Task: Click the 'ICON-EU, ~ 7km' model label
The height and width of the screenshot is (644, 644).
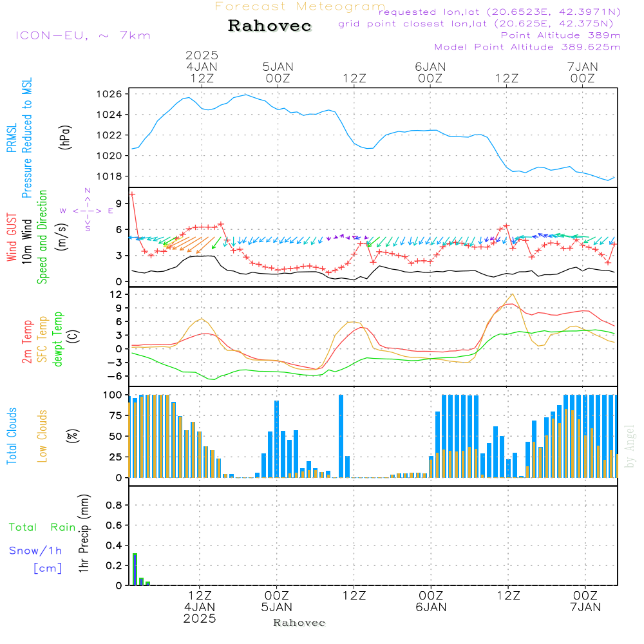Action: [x=82, y=35]
